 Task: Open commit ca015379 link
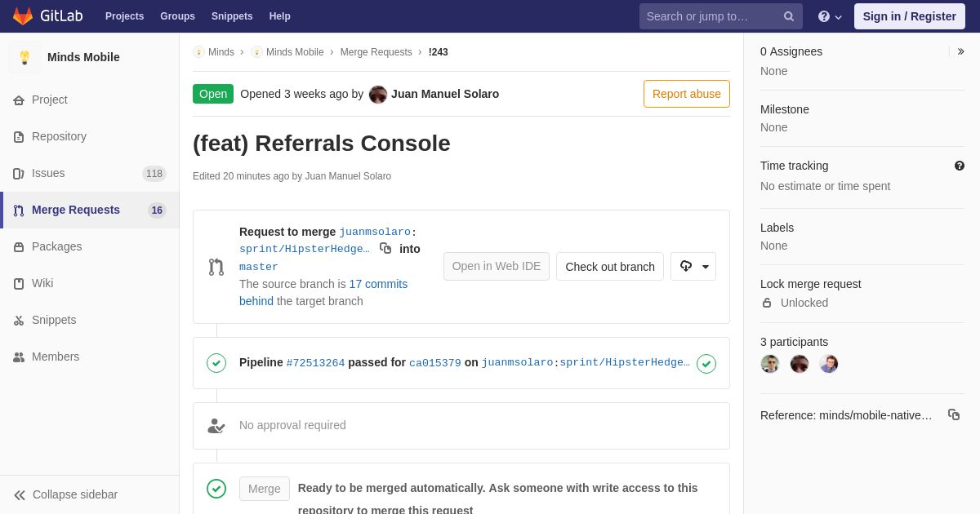435,363
